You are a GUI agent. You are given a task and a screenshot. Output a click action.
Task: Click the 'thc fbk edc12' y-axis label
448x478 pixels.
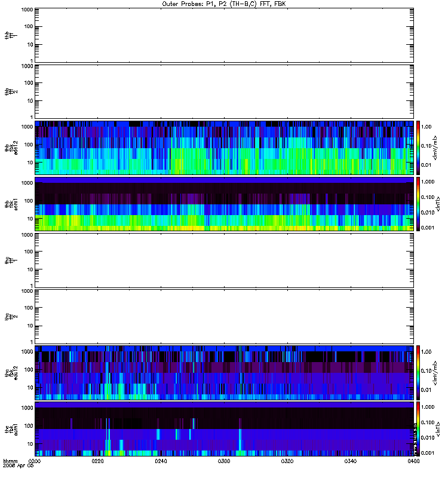pos(11,373)
